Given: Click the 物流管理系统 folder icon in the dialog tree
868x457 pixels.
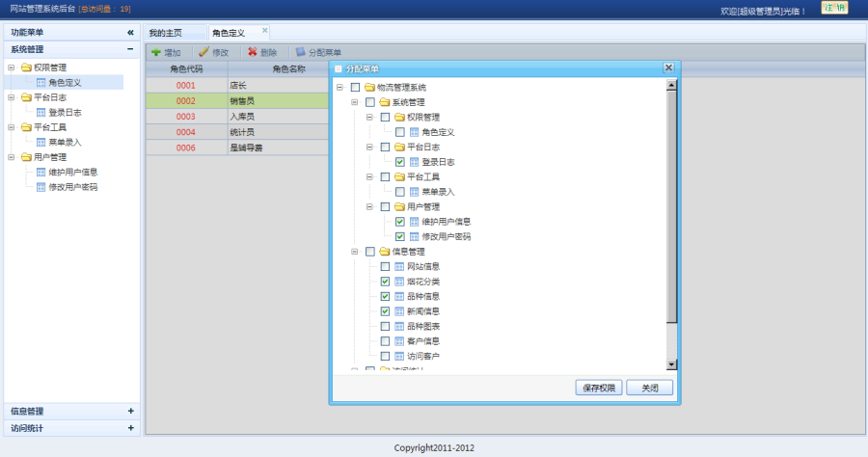Looking at the screenshot, I should 369,88.
